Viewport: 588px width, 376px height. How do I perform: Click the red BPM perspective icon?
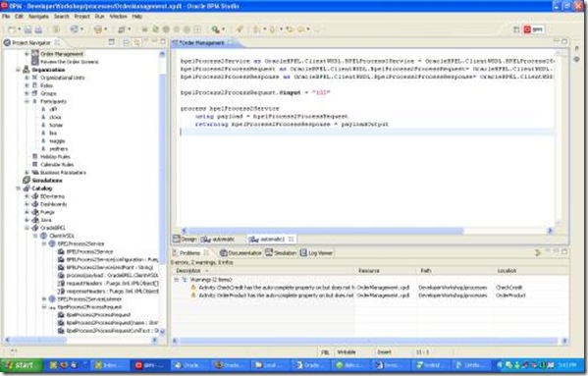pyautogui.click(x=527, y=29)
